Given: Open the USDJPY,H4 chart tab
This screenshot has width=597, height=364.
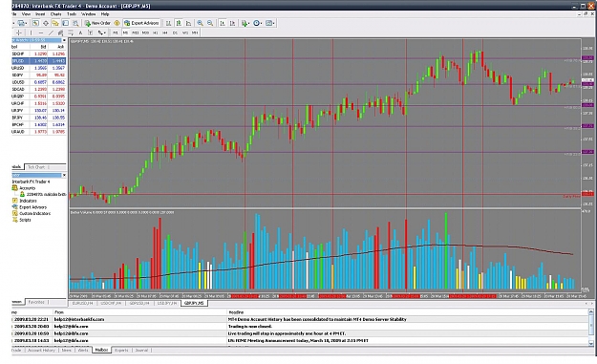Looking at the screenshot, I should click(167, 304).
